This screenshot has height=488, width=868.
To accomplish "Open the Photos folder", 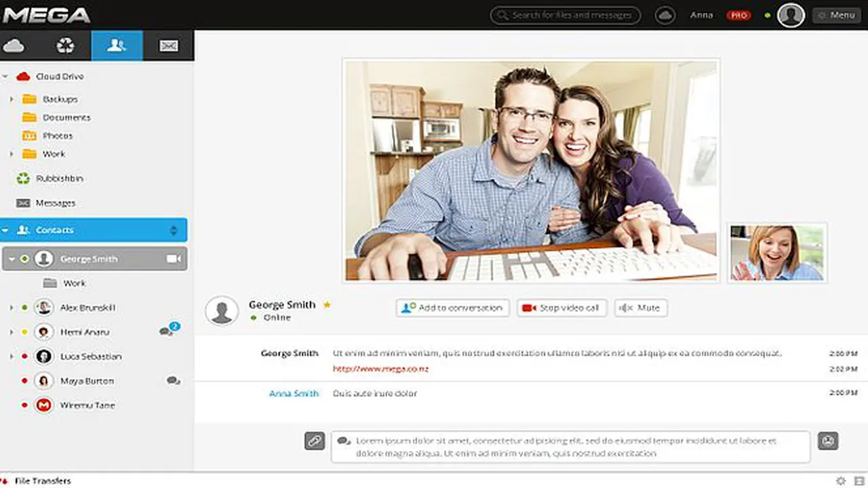I will (x=58, y=136).
